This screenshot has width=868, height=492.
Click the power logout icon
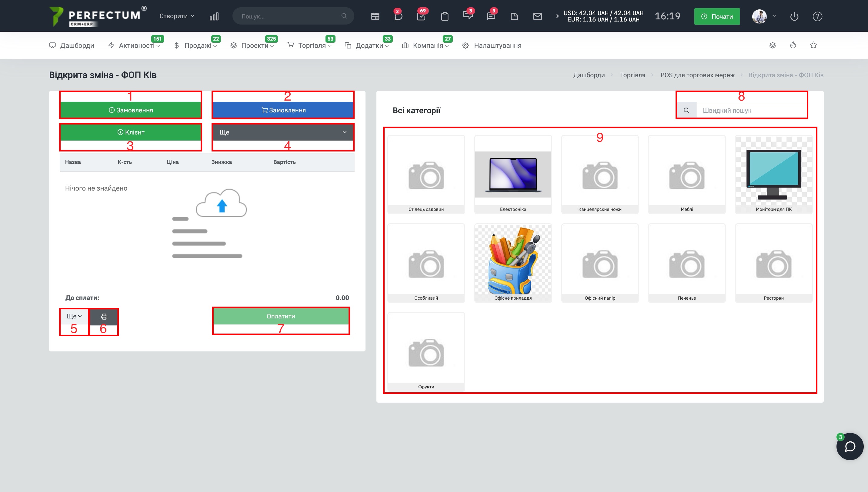[x=794, y=16]
